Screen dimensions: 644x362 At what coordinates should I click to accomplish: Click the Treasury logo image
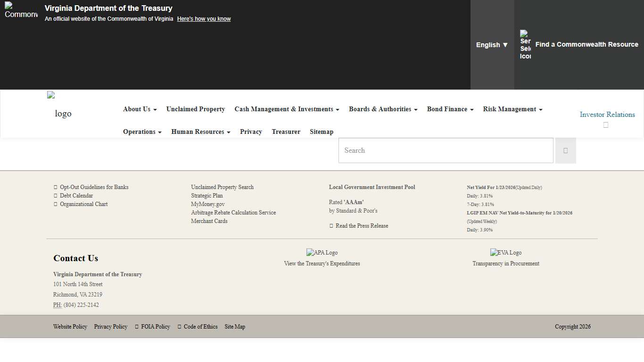coord(59,106)
